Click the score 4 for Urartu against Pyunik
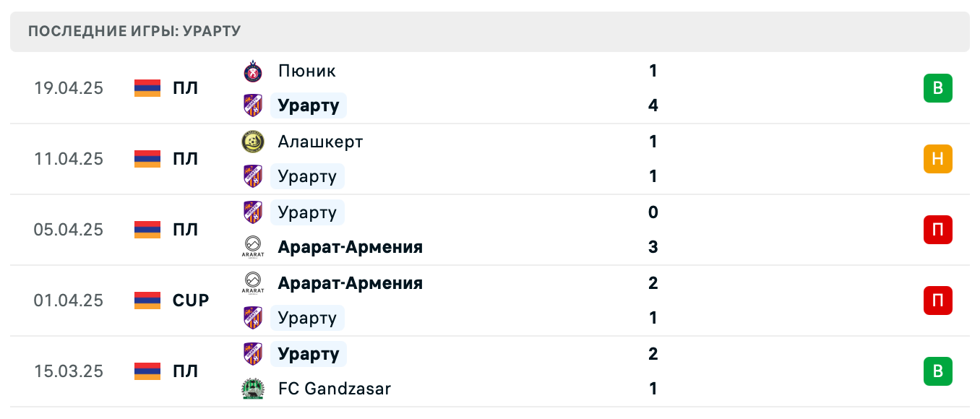Image resolution: width=980 pixels, height=419 pixels. click(653, 105)
